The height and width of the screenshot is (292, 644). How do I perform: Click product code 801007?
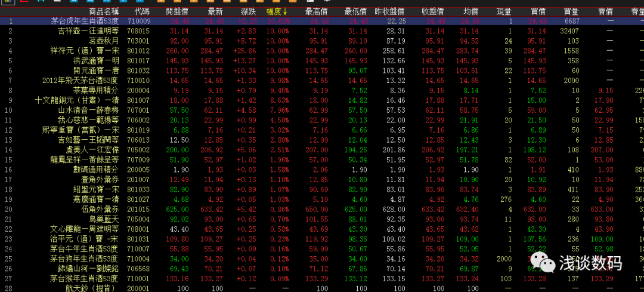[x=139, y=100]
